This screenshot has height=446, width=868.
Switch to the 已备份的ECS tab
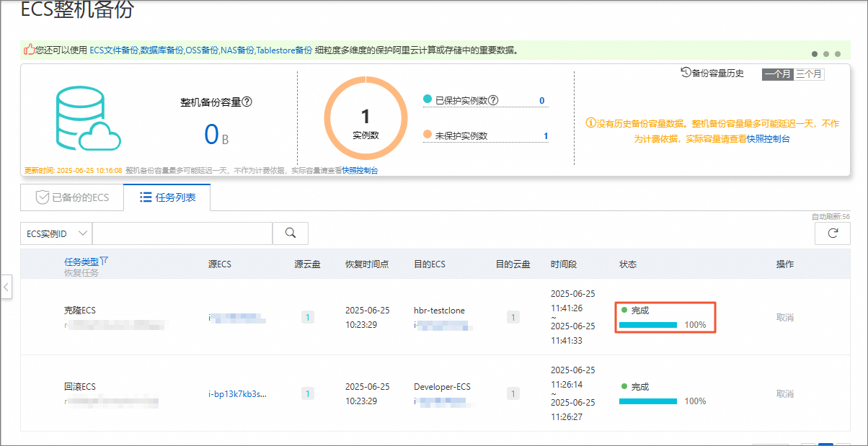72,197
